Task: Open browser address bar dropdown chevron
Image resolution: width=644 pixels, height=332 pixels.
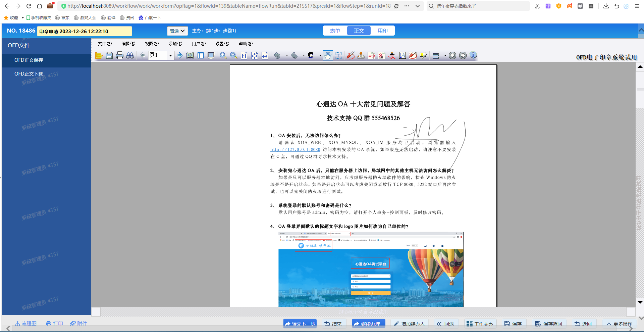Action: click(x=417, y=6)
